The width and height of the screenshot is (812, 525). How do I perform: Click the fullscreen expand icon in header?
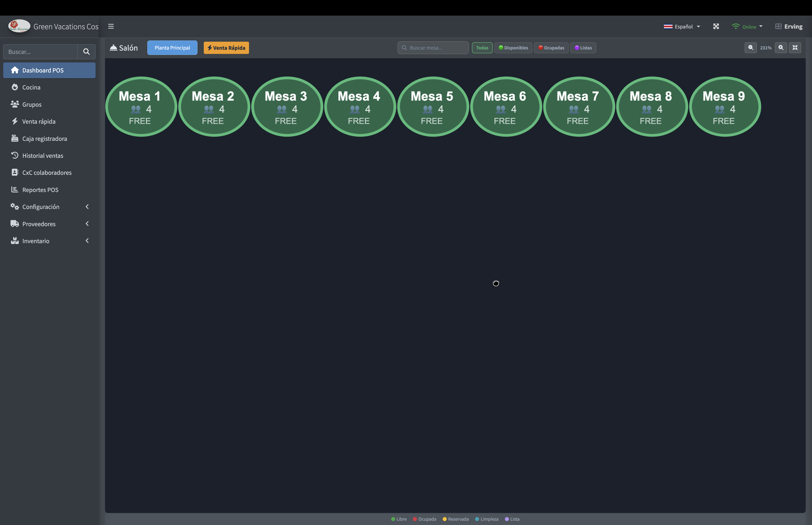click(716, 26)
